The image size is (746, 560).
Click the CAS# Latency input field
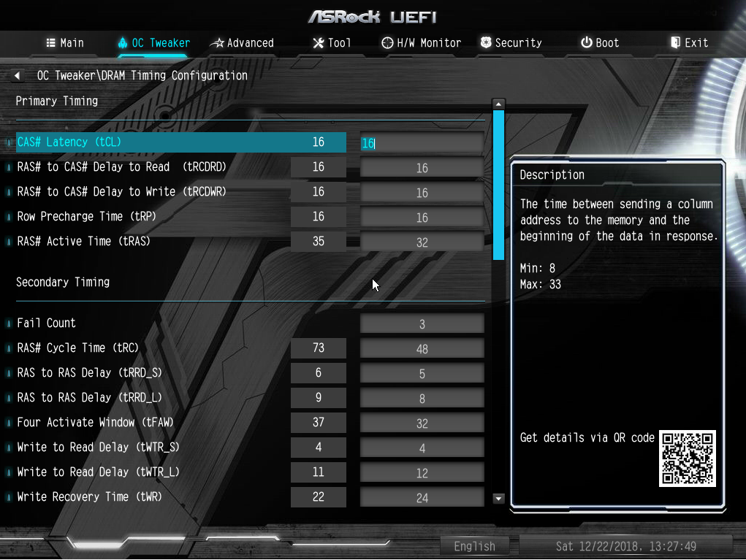(x=422, y=143)
